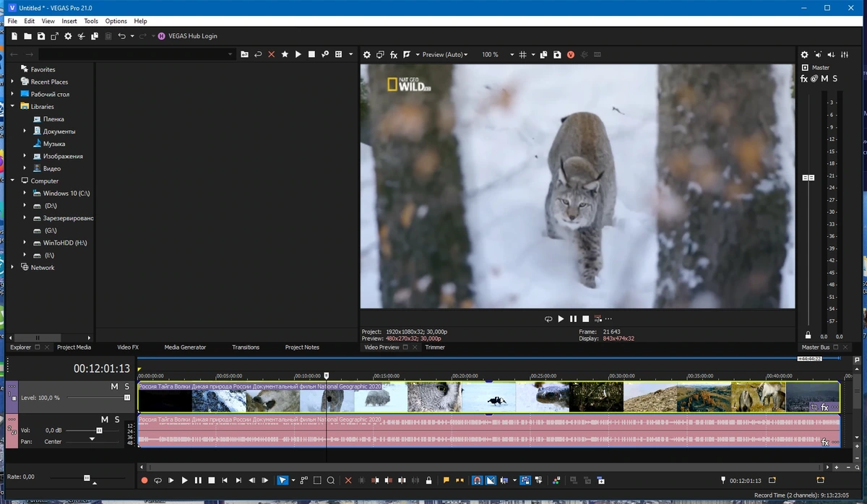The height and width of the screenshot is (504, 867).
Task: Expand the Libraries tree node
Action: coord(12,106)
